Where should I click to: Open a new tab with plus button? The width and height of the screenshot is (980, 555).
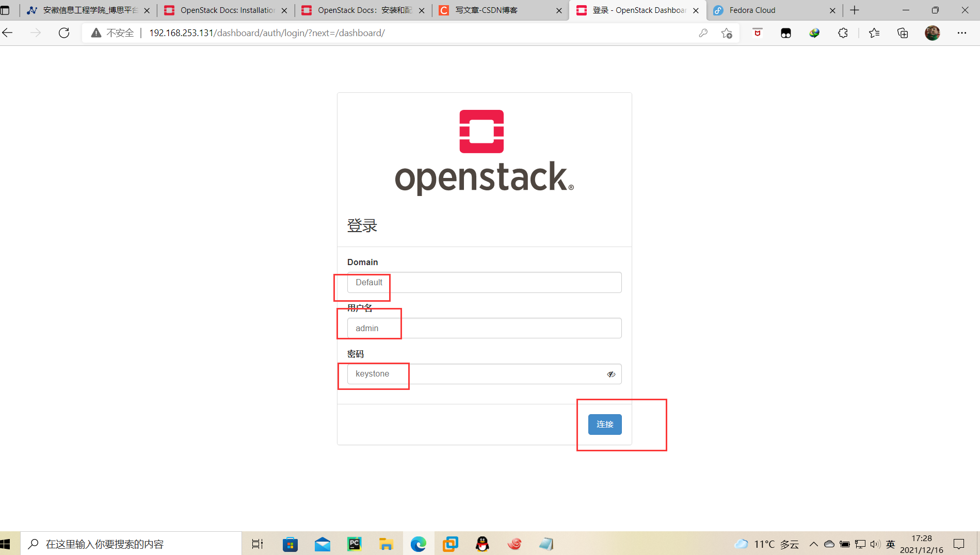pos(855,10)
